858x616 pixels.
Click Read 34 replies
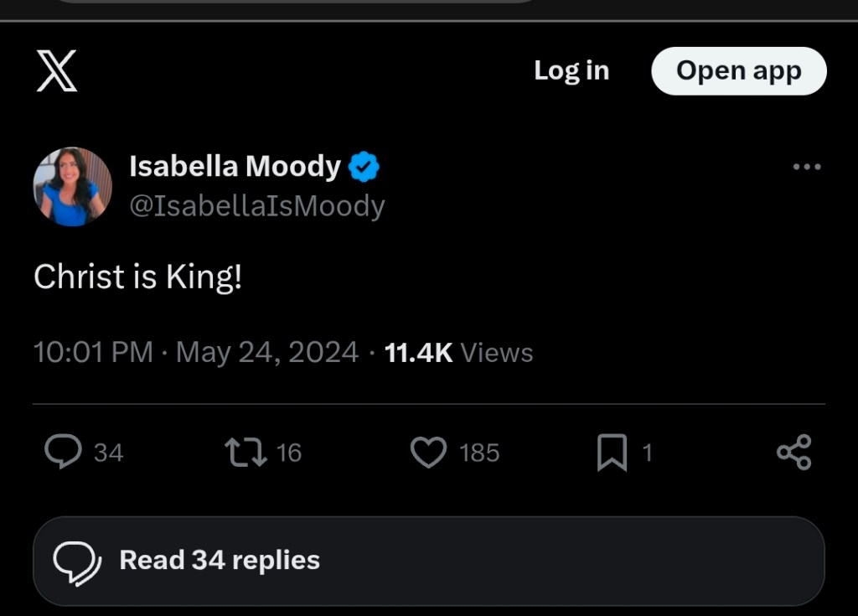click(219, 560)
